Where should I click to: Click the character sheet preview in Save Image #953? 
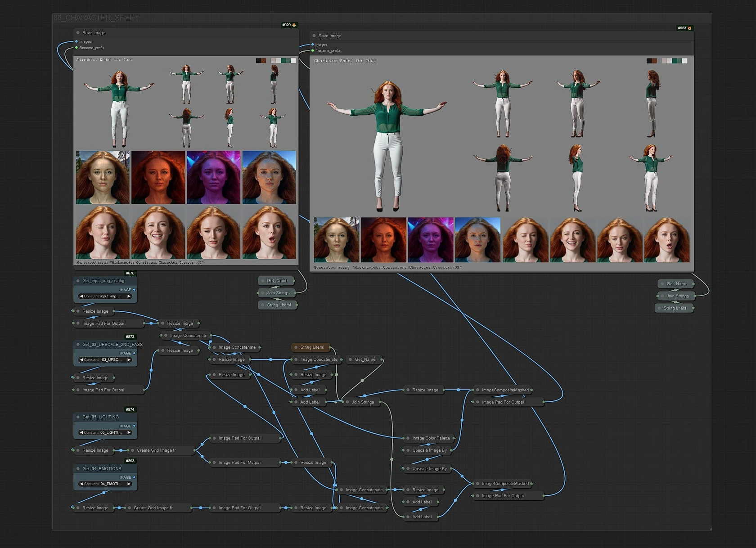tap(502, 164)
